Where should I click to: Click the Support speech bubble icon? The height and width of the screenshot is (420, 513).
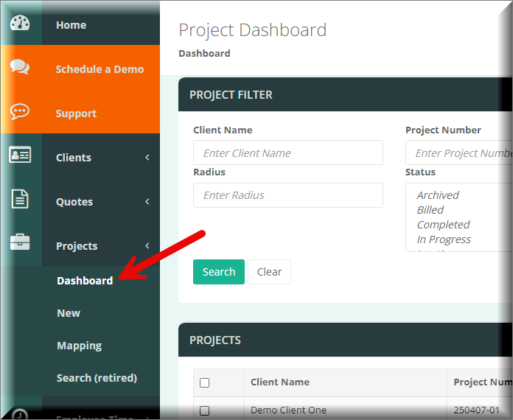[20, 112]
